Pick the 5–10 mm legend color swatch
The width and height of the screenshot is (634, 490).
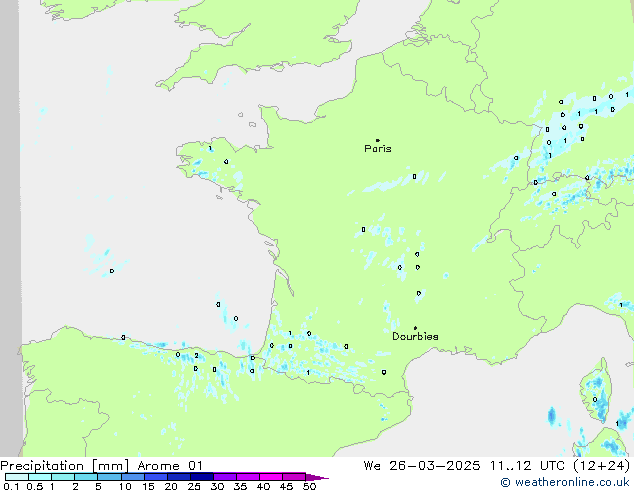(x=109, y=477)
